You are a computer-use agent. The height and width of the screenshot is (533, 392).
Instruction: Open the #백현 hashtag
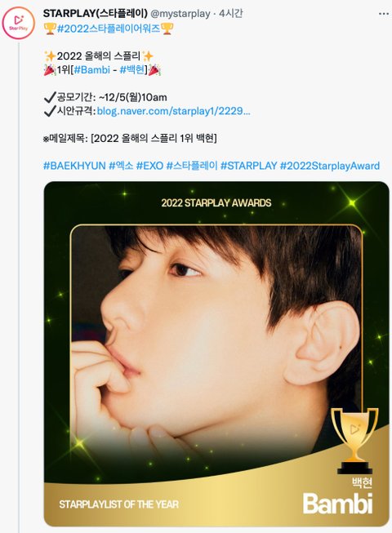[132, 69]
